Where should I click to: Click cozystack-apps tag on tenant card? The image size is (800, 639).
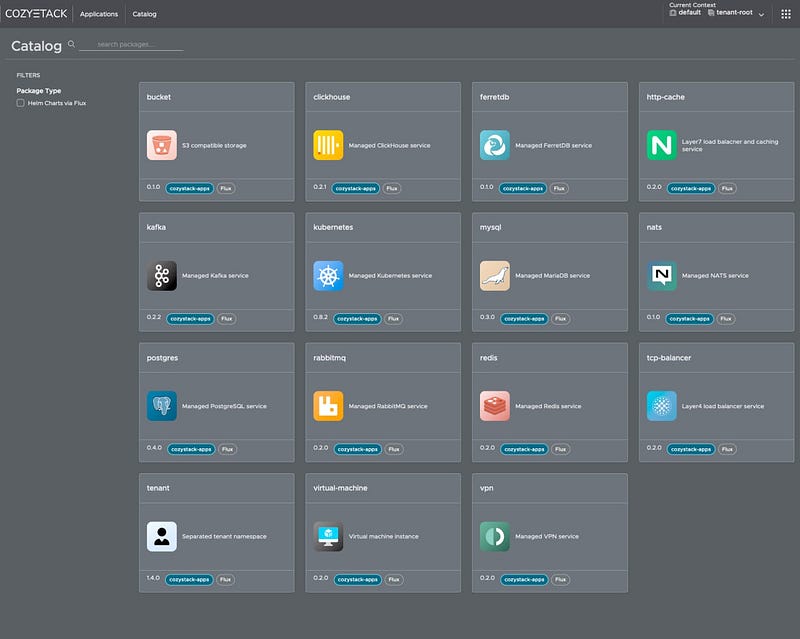coord(189,580)
